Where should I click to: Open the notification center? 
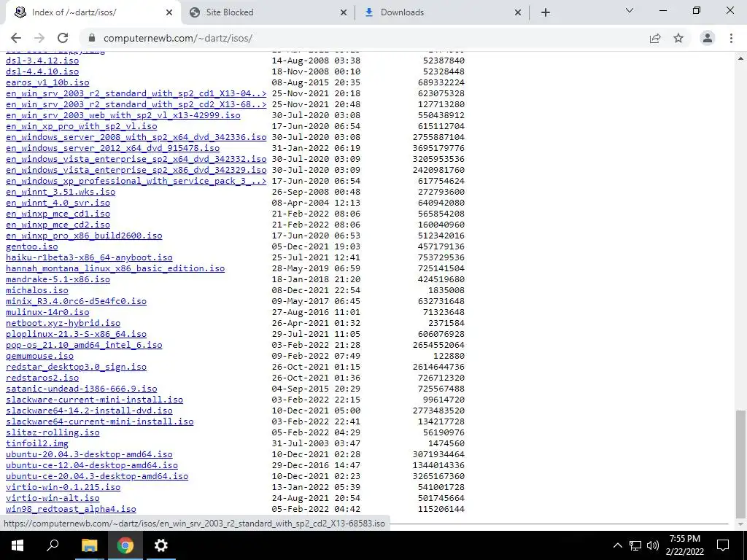pyautogui.click(x=723, y=545)
